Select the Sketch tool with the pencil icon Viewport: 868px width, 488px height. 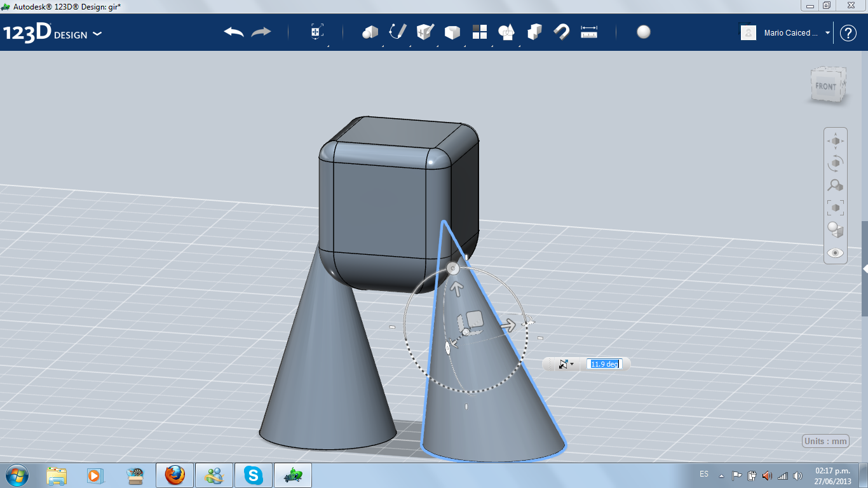pyautogui.click(x=398, y=32)
